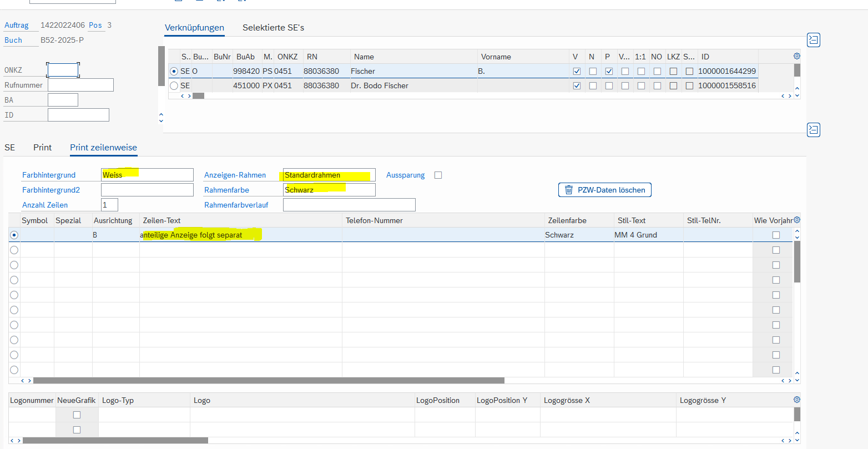The width and height of the screenshot is (868, 449).
Task: Select the Dr. Bodo Fischer row radio button
Action: [x=174, y=85]
